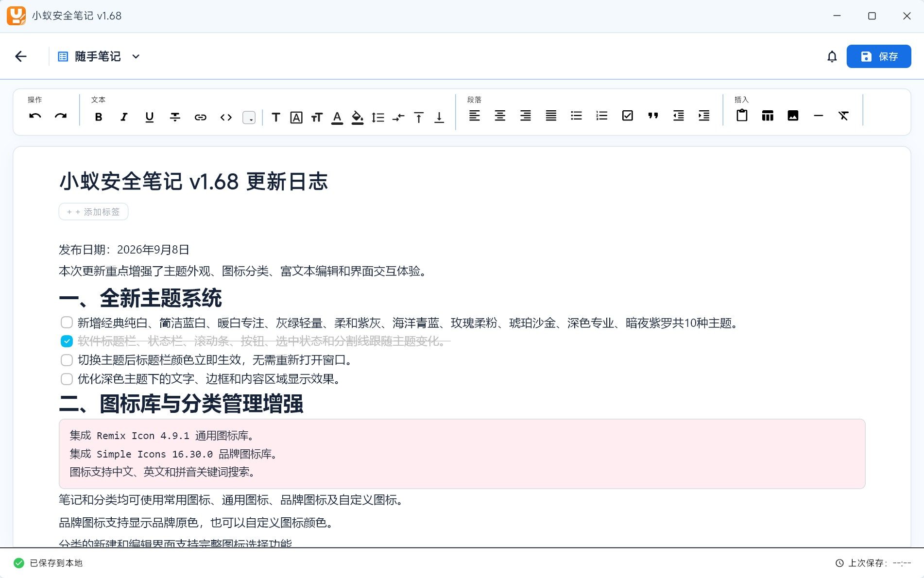Uncheck the 软件标题栏 completed task
924x578 pixels.
67,341
